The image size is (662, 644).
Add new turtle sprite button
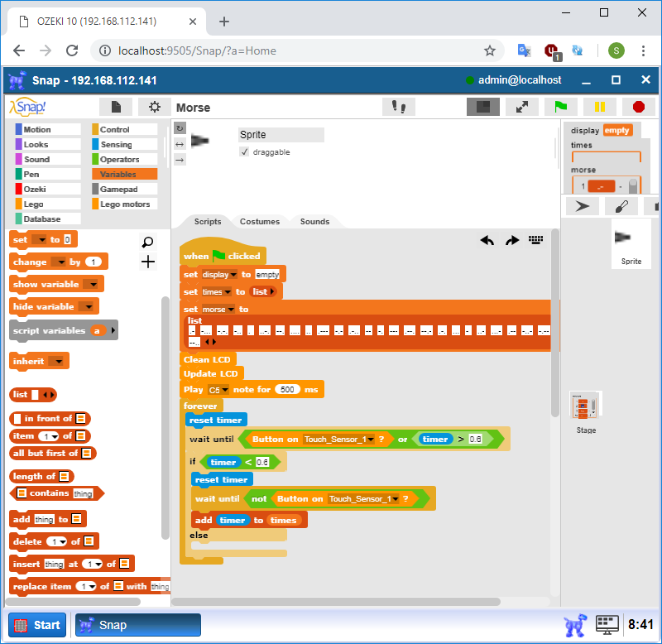[x=582, y=206]
